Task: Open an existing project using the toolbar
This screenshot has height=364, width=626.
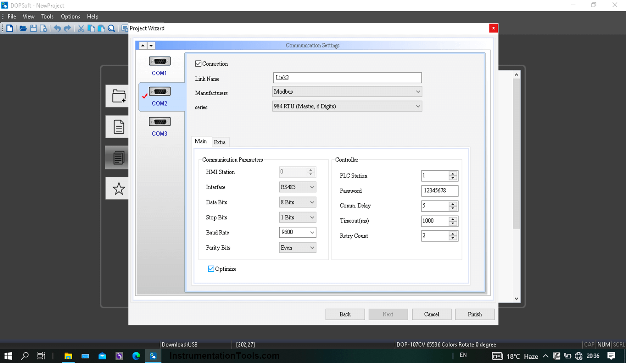Action: click(x=23, y=28)
